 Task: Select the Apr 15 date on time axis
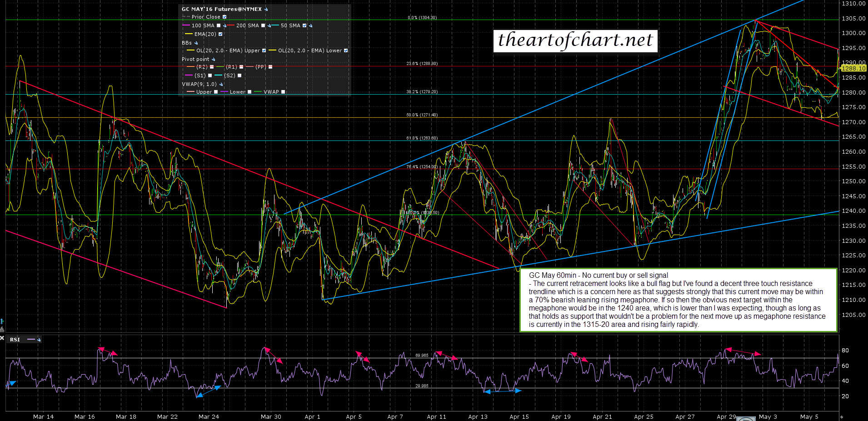519,416
